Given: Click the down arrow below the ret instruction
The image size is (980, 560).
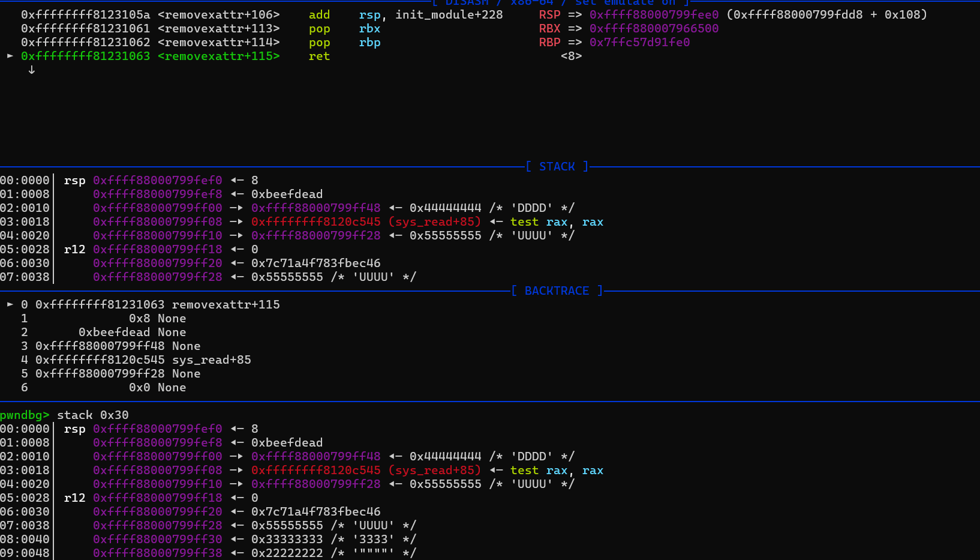Looking at the screenshot, I should click(x=31, y=70).
